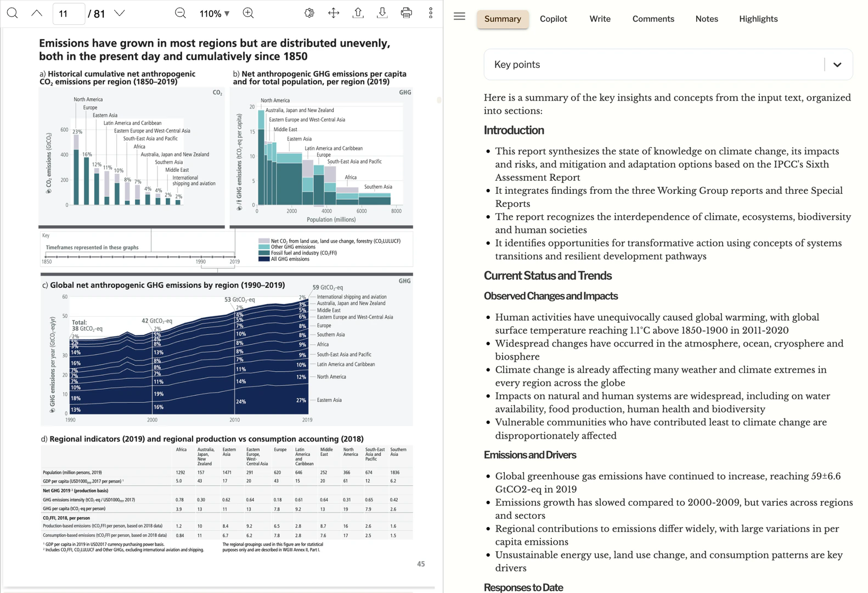
Task: Open the 110% zoom level dropdown
Action: point(215,14)
